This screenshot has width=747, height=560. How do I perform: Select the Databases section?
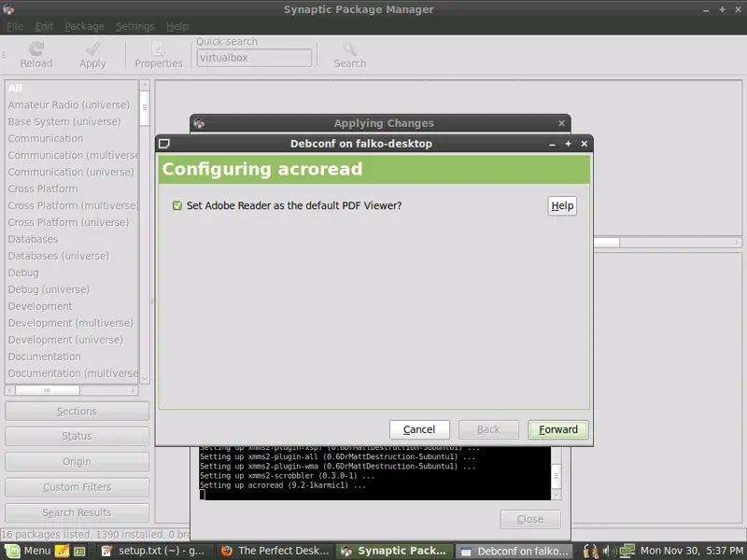point(72,239)
